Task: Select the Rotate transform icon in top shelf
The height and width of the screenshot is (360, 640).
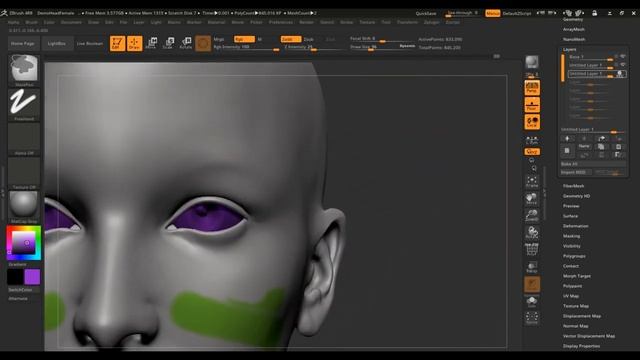Action: [x=186, y=43]
